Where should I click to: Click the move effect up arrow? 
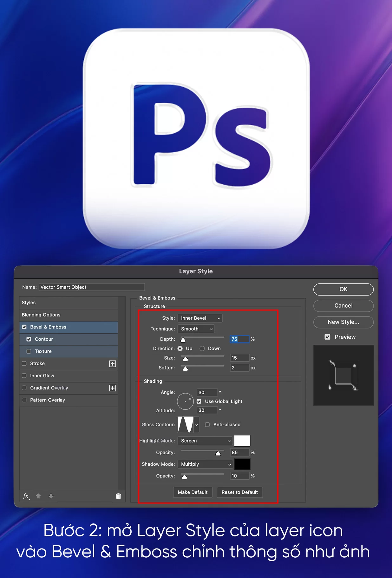pos(38,496)
